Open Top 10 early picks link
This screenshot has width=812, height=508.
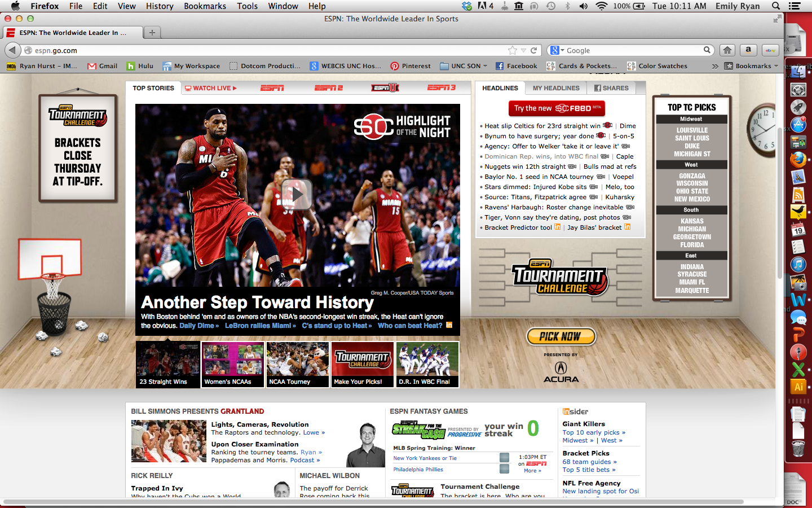(x=594, y=432)
